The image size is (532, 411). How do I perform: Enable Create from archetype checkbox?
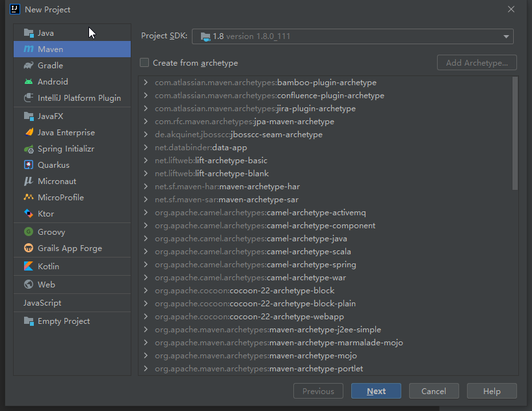[x=144, y=63]
